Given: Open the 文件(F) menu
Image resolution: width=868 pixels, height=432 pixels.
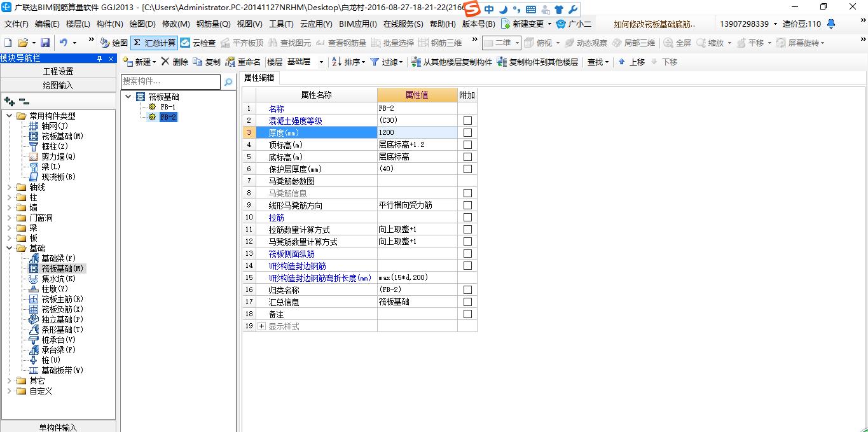Looking at the screenshot, I should pyautogui.click(x=17, y=24).
